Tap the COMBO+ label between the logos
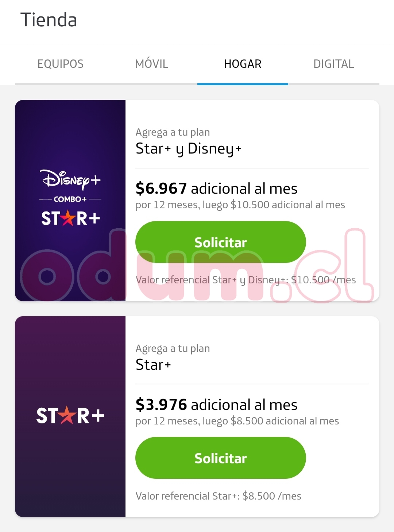 [x=70, y=199]
